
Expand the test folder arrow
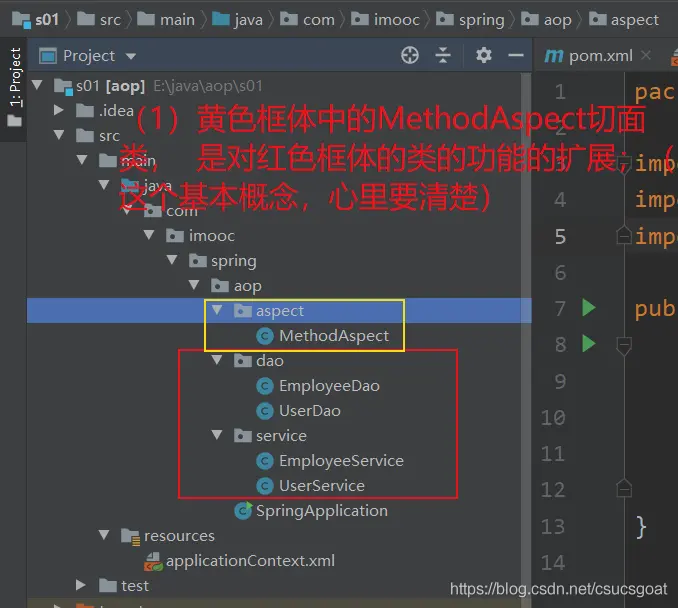click(x=81, y=586)
